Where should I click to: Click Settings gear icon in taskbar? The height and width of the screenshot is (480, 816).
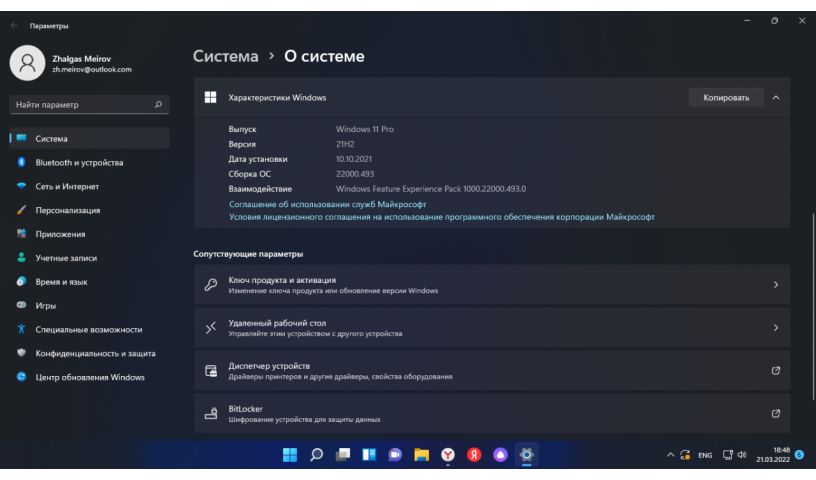(x=527, y=455)
